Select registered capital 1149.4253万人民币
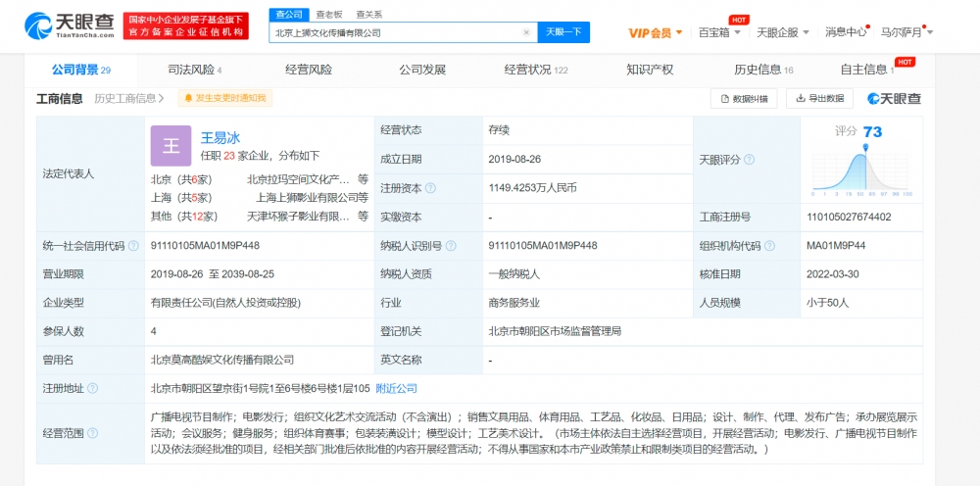This screenshot has height=486, width=980. pos(532,188)
